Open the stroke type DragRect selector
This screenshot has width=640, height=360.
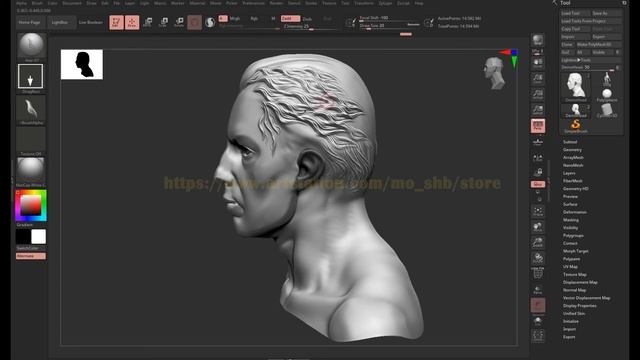[31, 76]
